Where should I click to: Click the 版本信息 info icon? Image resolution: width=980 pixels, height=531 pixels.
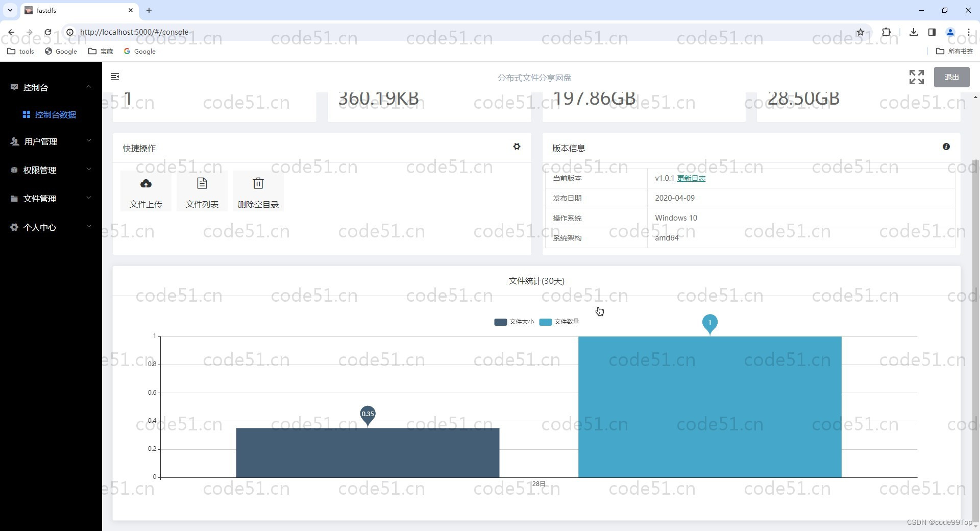[x=946, y=147]
